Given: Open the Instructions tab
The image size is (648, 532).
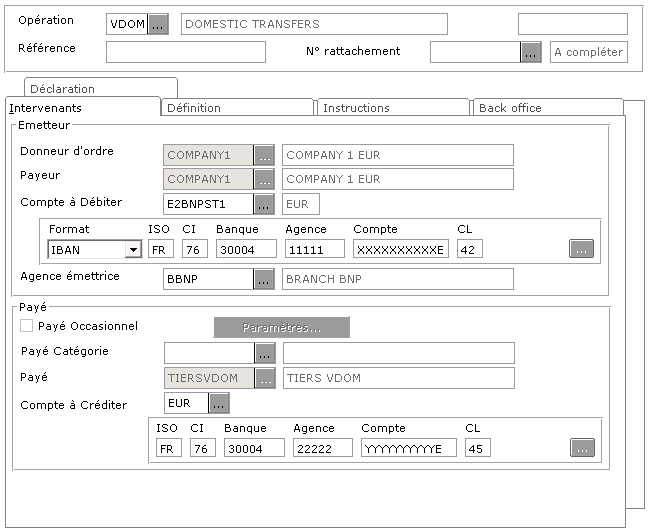Looking at the screenshot, I should [x=392, y=108].
